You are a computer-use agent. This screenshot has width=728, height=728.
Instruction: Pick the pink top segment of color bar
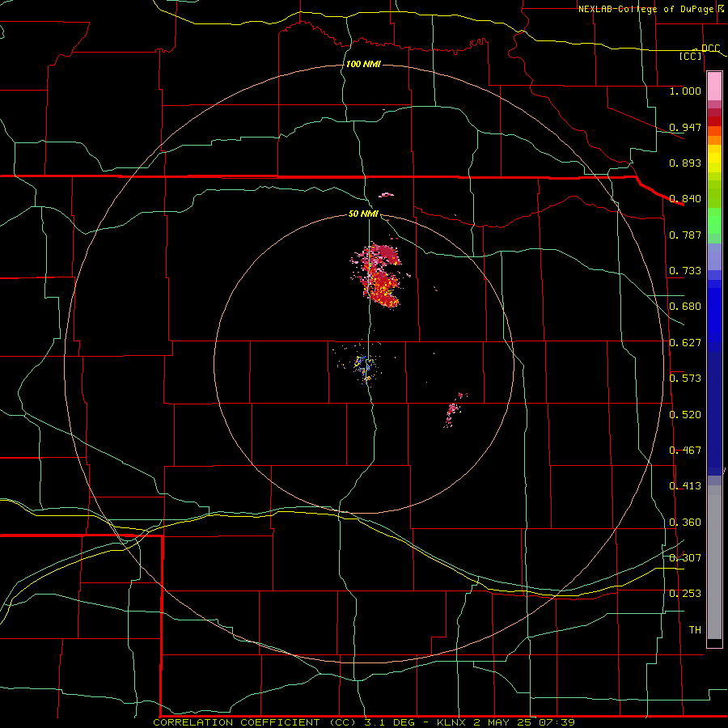(714, 86)
